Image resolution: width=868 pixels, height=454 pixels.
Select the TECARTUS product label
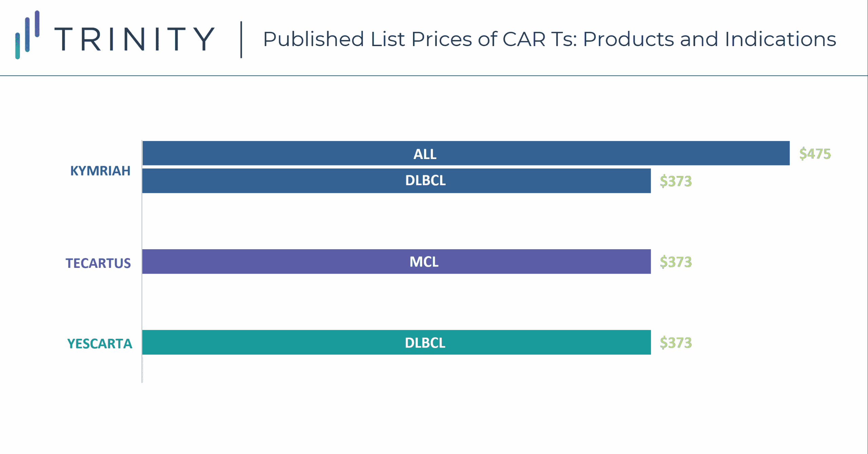click(98, 263)
